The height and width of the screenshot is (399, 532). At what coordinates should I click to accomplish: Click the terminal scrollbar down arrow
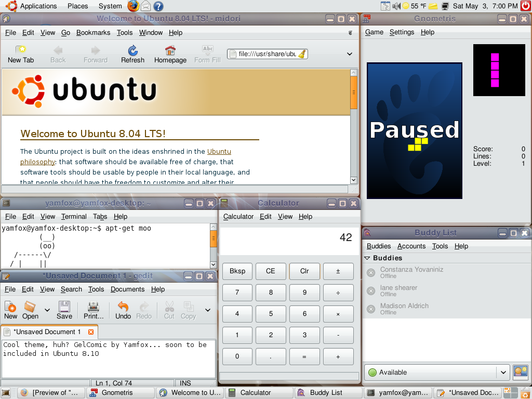coord(213,264)
